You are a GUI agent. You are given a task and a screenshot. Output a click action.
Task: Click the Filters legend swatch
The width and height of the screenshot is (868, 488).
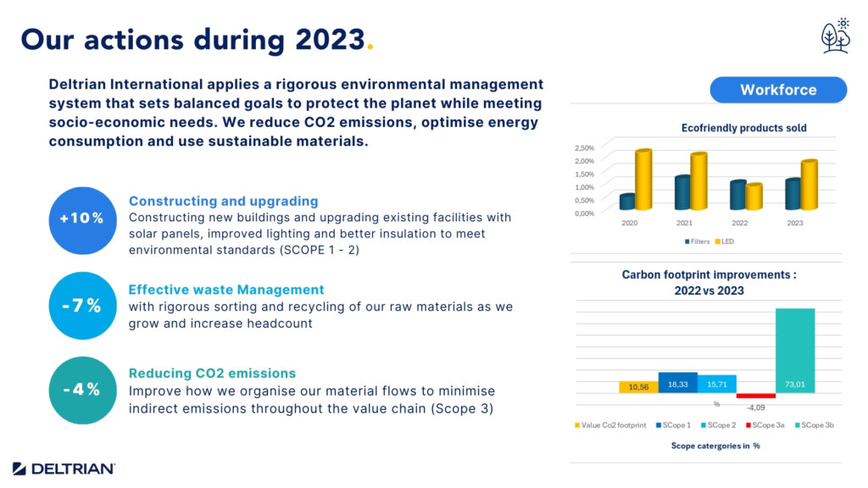click(687, 241)
